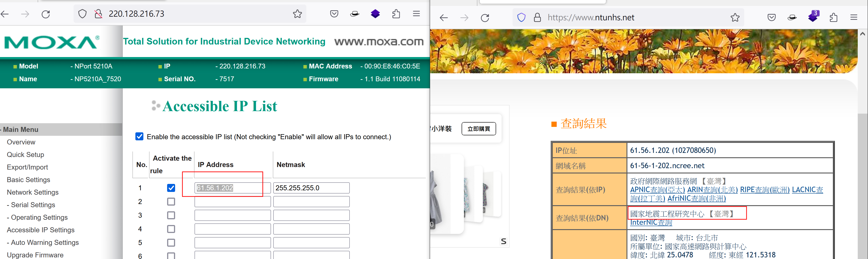
Task: Uncheck Activate the rule for row 1
Action: tap(171, 188)
